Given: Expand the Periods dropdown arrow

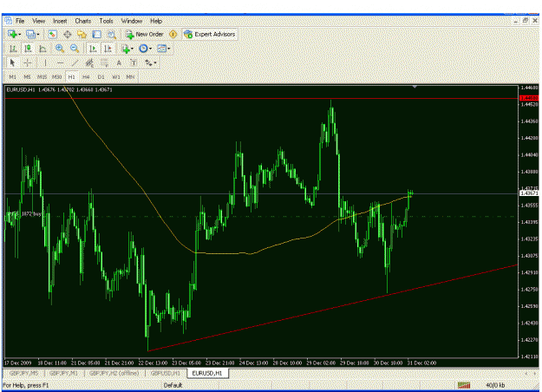Looking at the screenshot, I should coord(150,49).
